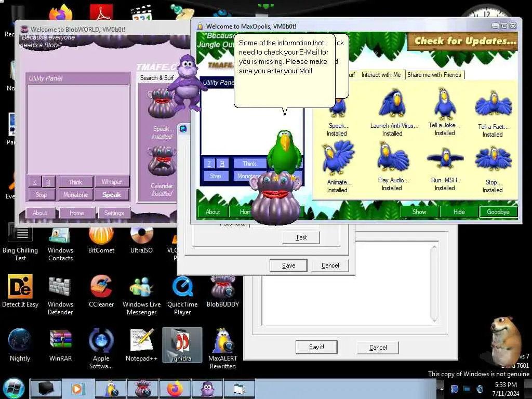Image resolution: width=532 pixels, height=399 pixels.
Task: Click Whisper button in BlobWORLD
Action: pyautogui.click(x=112, y=182)
